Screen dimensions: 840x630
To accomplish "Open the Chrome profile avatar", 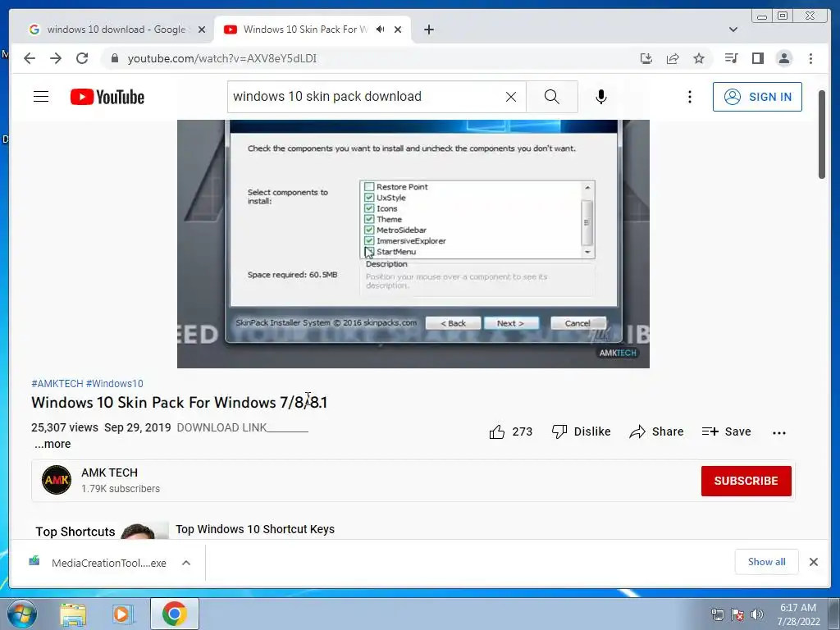I will click(783, 58).
